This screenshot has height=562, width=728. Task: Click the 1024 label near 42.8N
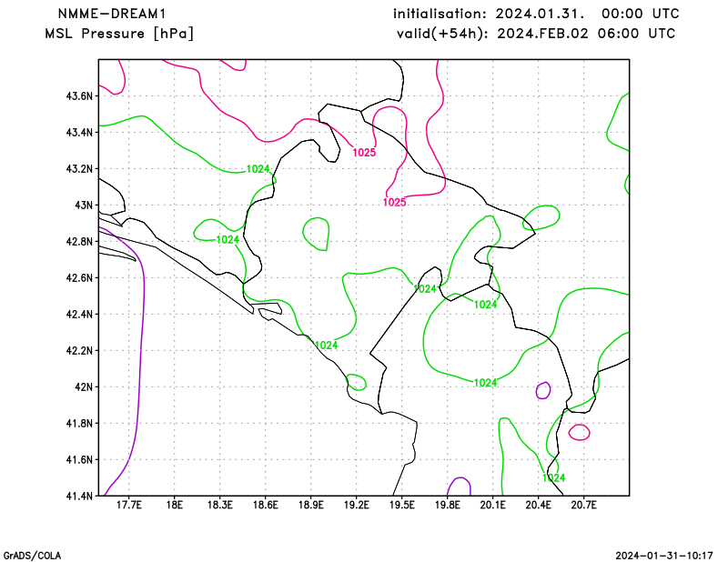click(227, 239)
